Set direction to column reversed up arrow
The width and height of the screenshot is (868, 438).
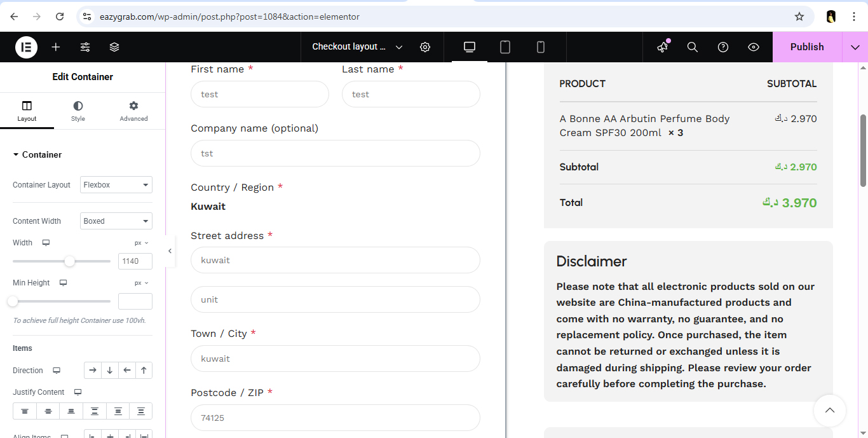coord(144,371)
